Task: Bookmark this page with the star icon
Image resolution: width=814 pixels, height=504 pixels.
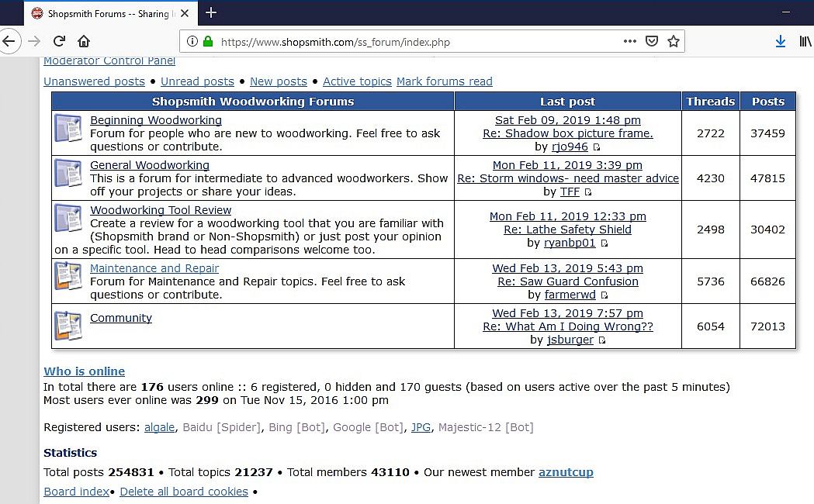Action: (674, 41)
